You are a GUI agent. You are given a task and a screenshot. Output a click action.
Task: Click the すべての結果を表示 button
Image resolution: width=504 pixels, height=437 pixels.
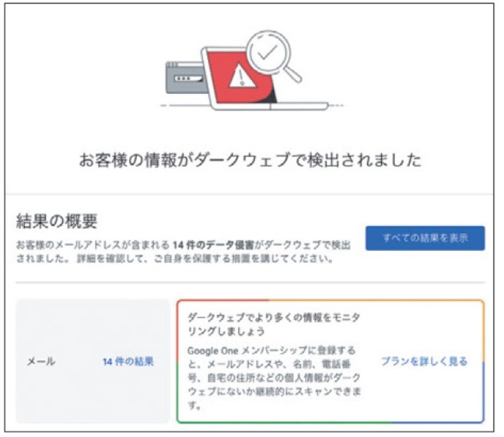click(425, 238)
